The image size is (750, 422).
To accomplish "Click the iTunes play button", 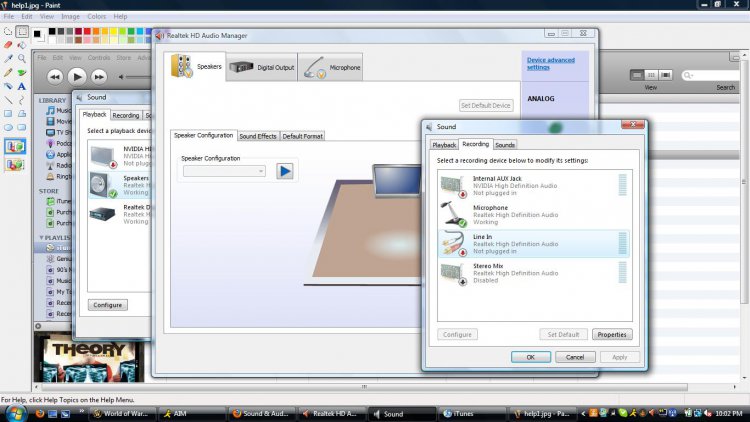I will point(77,76).
